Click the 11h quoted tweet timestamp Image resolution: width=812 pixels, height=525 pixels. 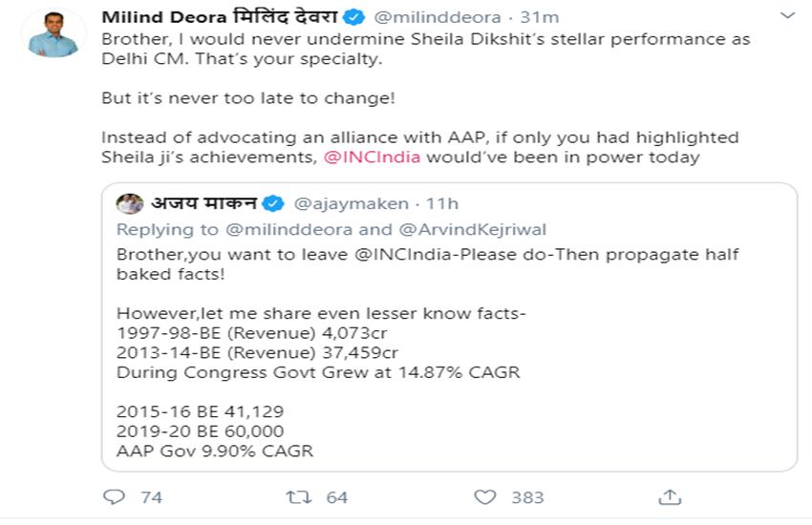coord(441,203)
